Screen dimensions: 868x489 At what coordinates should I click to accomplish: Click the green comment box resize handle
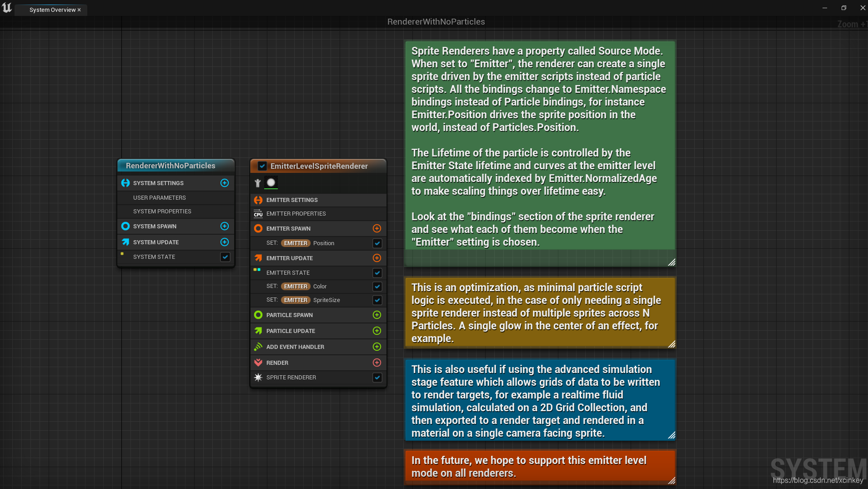coord(672,262)
